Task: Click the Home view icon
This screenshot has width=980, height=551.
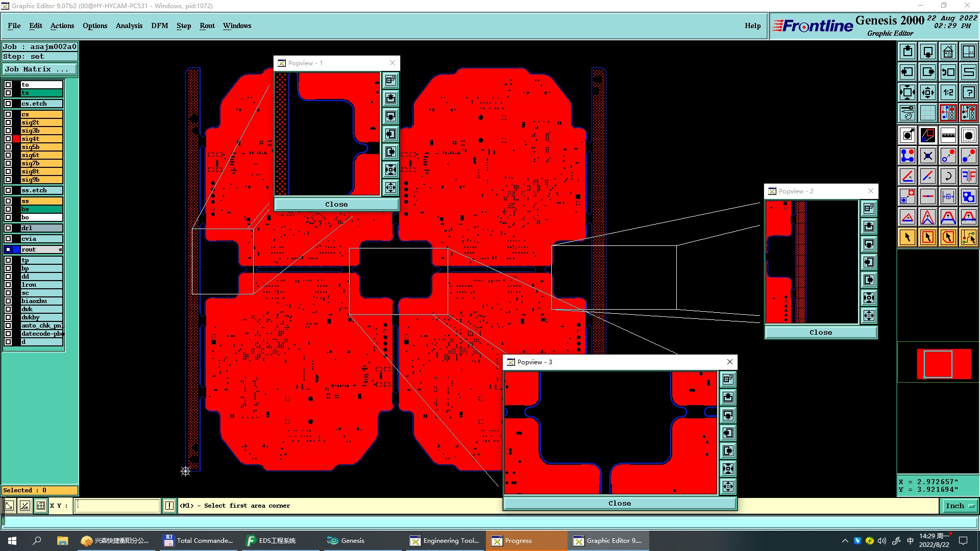Action: coord(948,52)
